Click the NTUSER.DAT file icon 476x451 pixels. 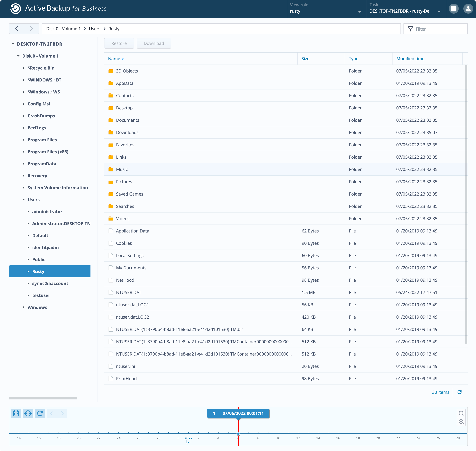[x=111, y=292]
